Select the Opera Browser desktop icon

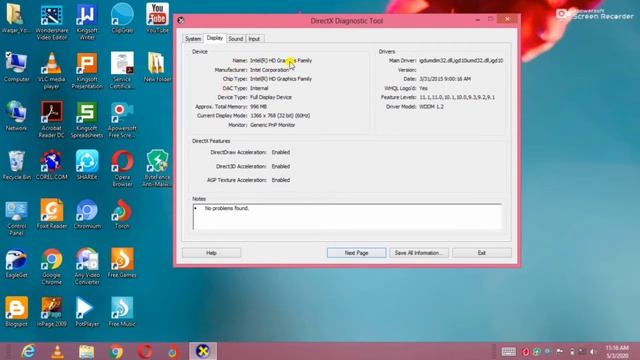point(122,169)
